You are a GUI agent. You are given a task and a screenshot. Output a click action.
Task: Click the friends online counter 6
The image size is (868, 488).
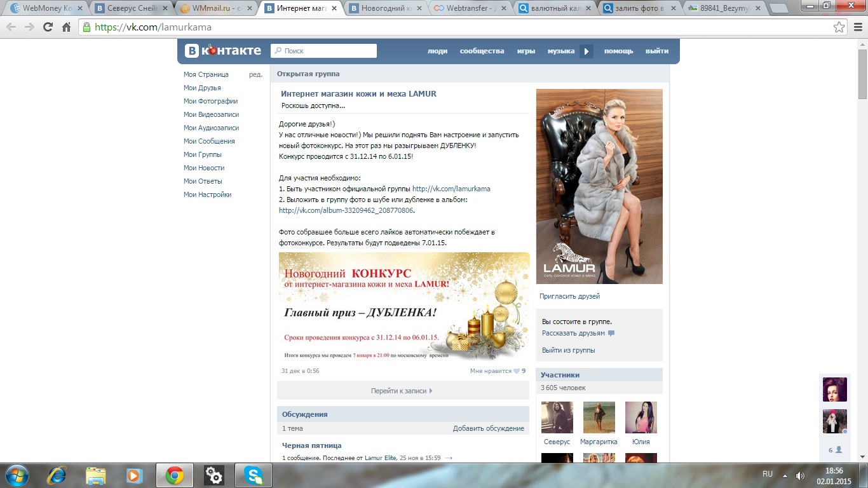pyautogui.click(x=835, y=450)
